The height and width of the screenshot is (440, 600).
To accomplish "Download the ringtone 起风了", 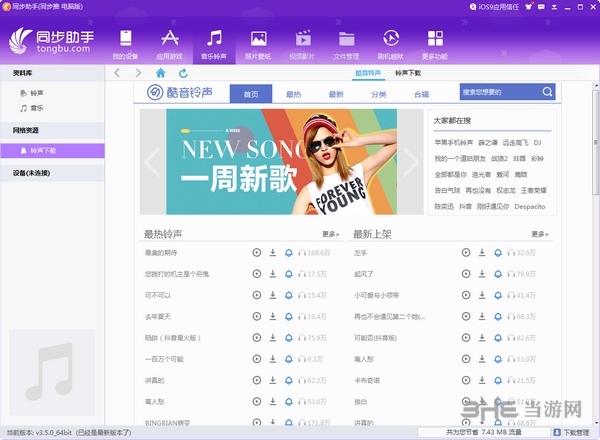I will (x=482, y=274).
